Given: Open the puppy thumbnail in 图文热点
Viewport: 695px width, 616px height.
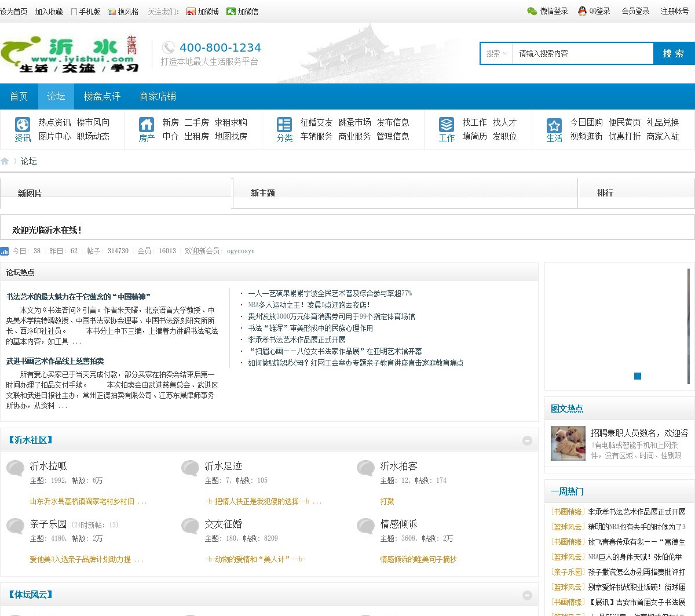Looking at the screenshot, I should (568, 443).
